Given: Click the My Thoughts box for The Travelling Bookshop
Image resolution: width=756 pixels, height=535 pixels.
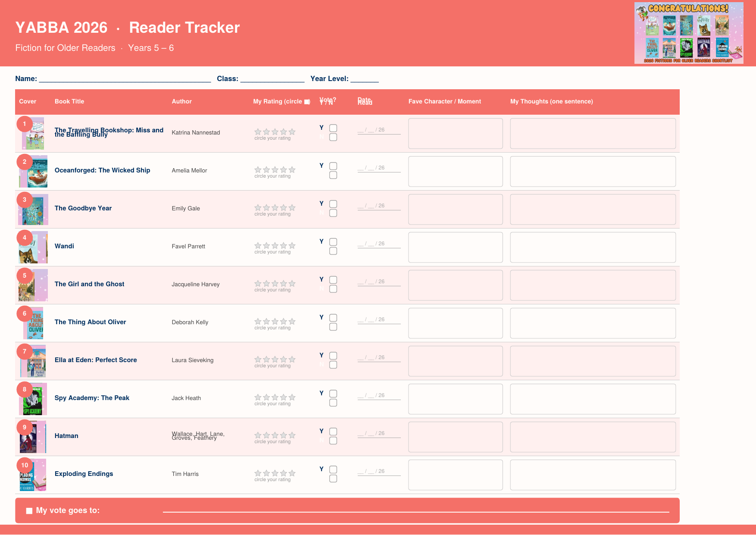Looking at the screenshot, I should pos(593,134).
